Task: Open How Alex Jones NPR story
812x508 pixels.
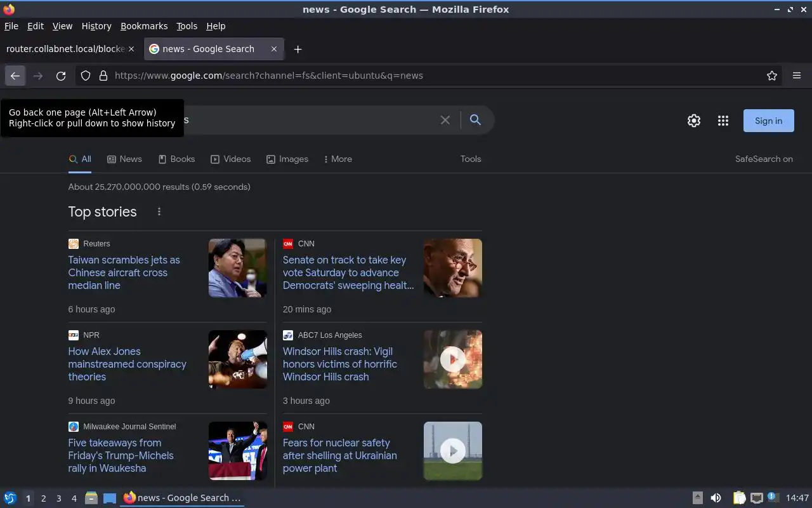Action: tap(127, 364)
